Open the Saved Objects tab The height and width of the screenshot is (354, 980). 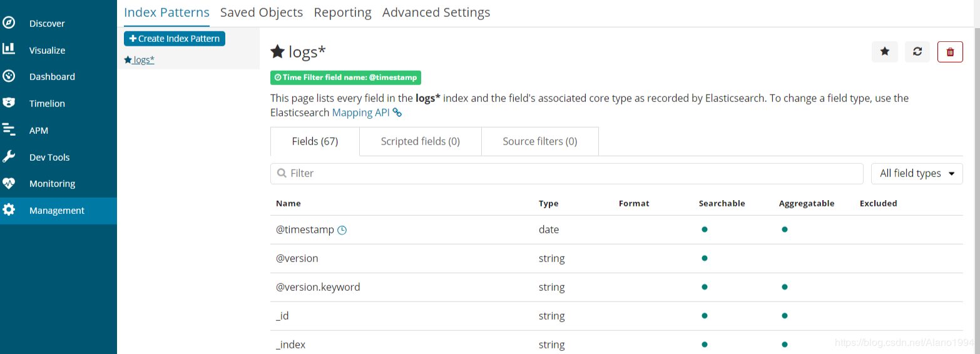coord(262,13)
